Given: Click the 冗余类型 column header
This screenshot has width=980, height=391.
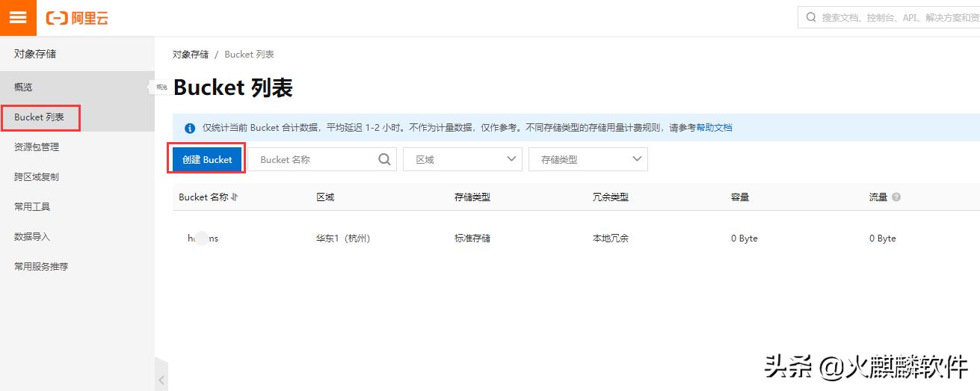Looking at the screenshot, I should point(611,197).
